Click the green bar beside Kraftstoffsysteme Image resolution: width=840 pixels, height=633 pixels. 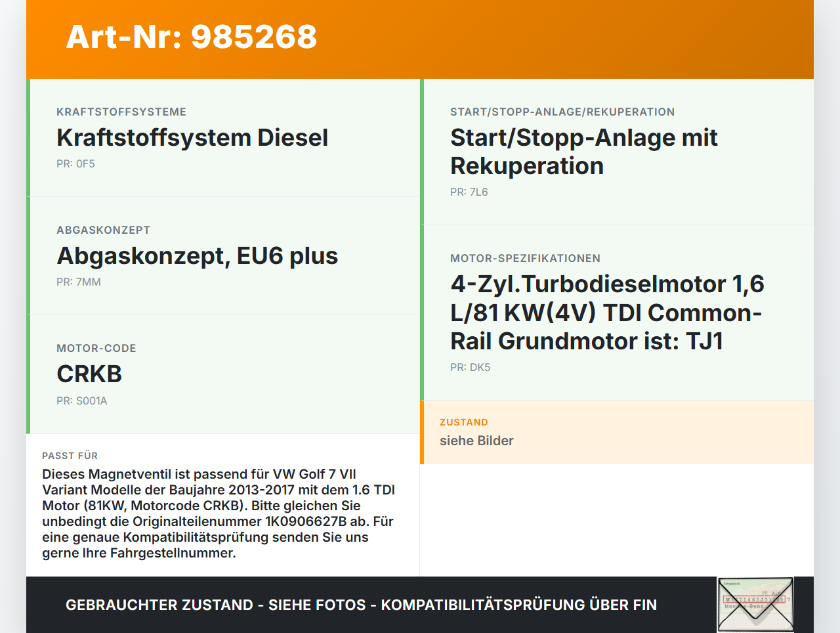[x=28, y=137]
